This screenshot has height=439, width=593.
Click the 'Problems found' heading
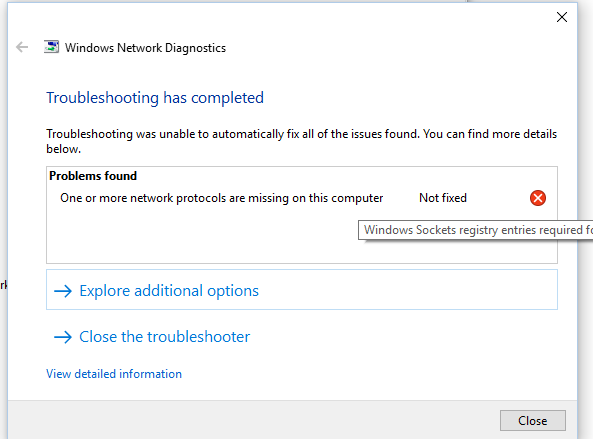click(93, 176)
